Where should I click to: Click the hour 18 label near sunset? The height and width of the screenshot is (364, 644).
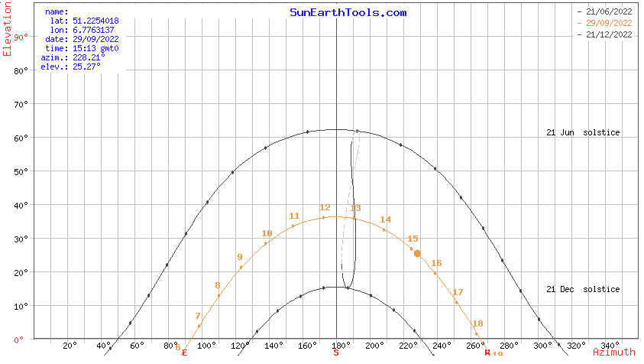[478, 324]
